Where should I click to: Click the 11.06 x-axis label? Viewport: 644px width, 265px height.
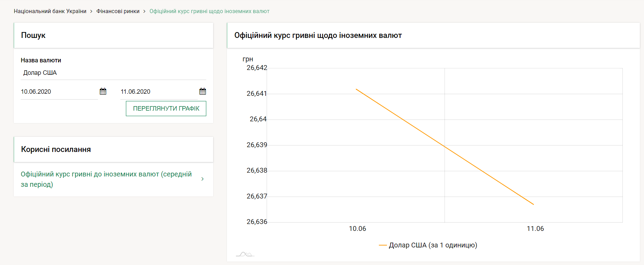[x=535, y=229]
